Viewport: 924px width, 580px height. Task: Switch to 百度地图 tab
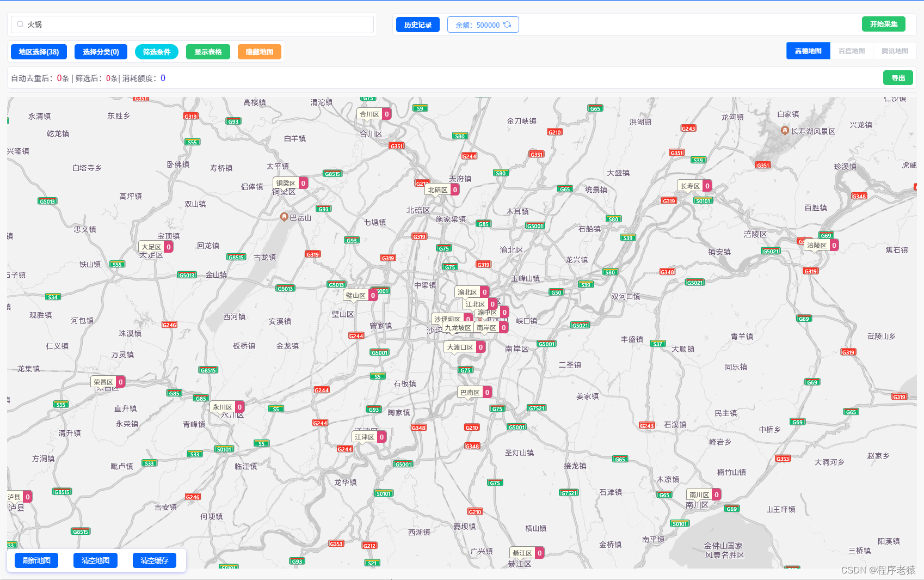click(852, 51)
